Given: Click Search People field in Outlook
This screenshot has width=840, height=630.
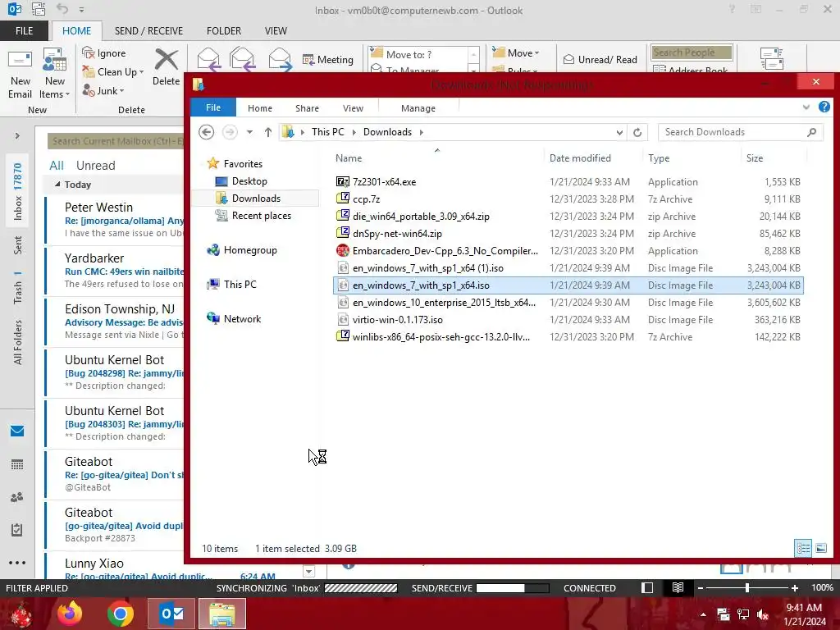Looking at the screenshot, I should click(x=692, y=52).
